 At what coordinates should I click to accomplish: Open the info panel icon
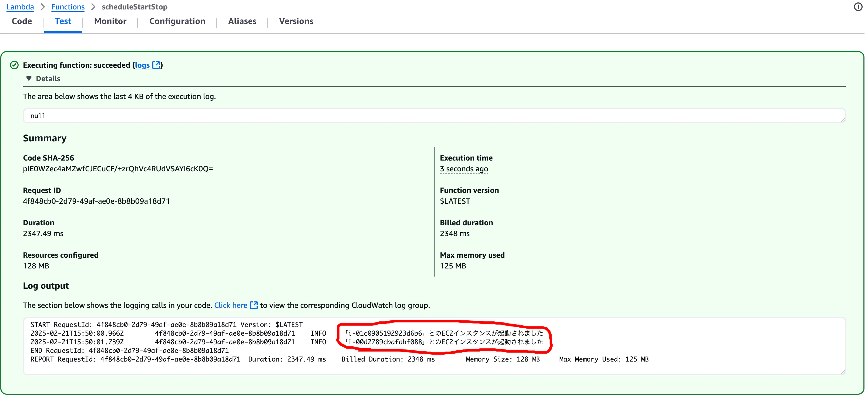point(858,7)
